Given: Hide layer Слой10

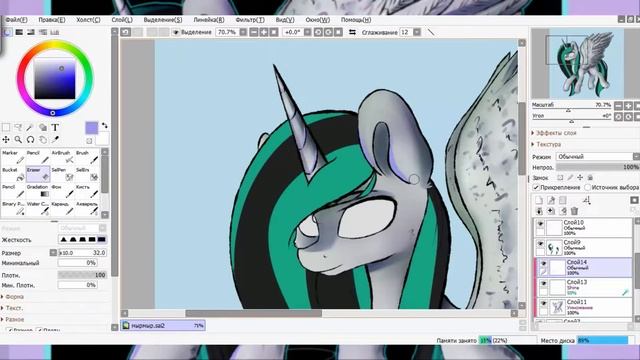Looking at the screenshot, I should (x=540, y=224).
